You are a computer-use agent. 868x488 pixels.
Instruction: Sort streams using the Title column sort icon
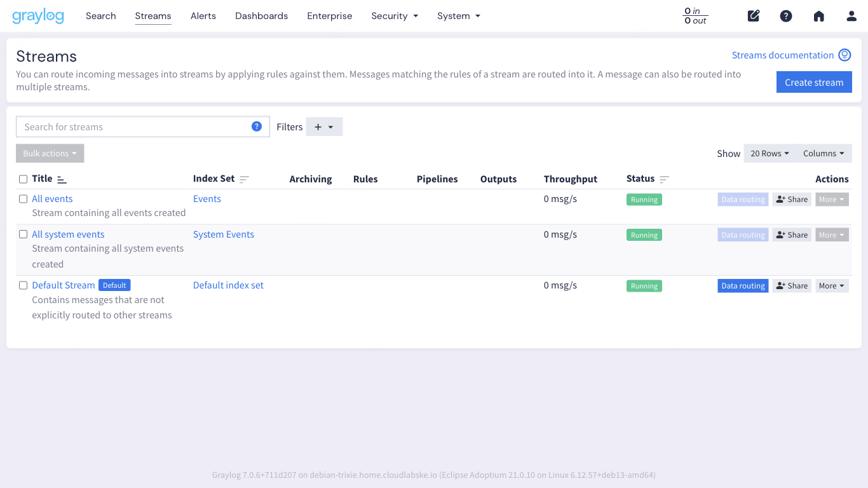(62, 179)
